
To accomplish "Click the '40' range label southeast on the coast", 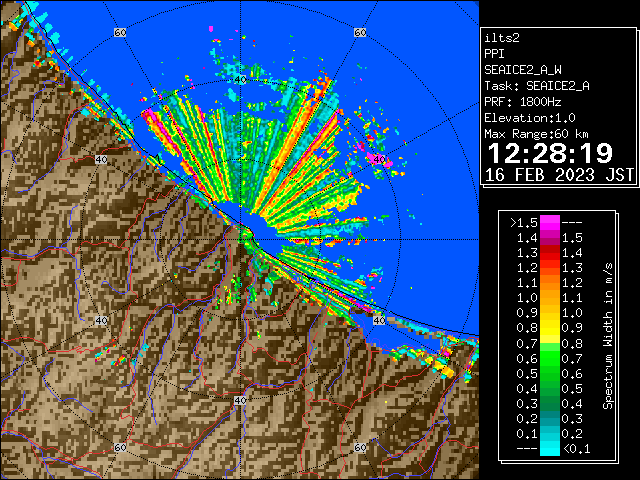I will pos(379,320).
